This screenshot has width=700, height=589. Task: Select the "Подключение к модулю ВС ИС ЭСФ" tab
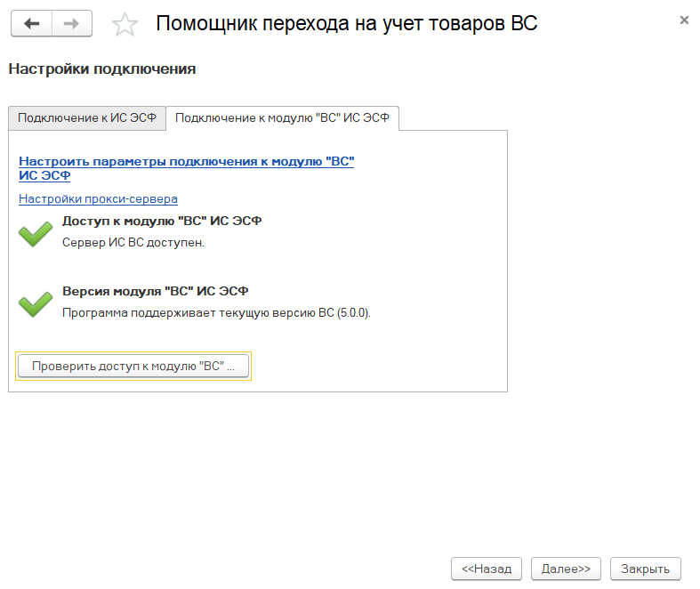[x=282, y=118]
